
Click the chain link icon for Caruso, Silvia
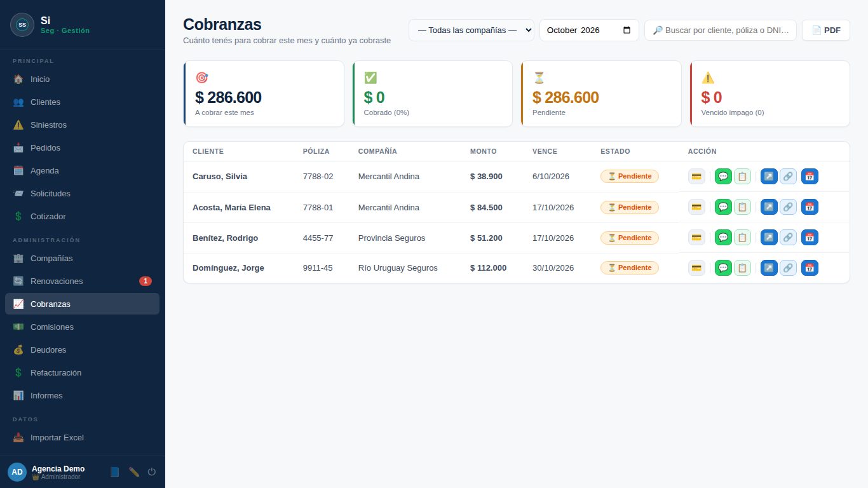[788, 176]
